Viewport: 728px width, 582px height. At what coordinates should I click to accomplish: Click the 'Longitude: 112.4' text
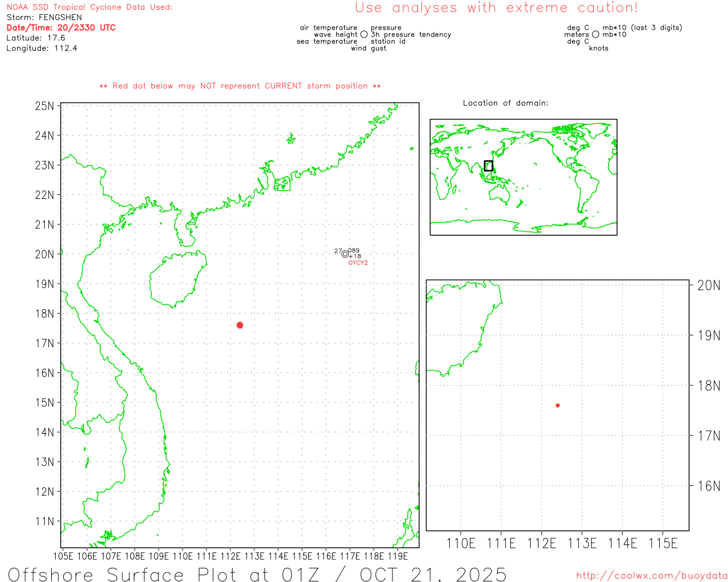42,48
